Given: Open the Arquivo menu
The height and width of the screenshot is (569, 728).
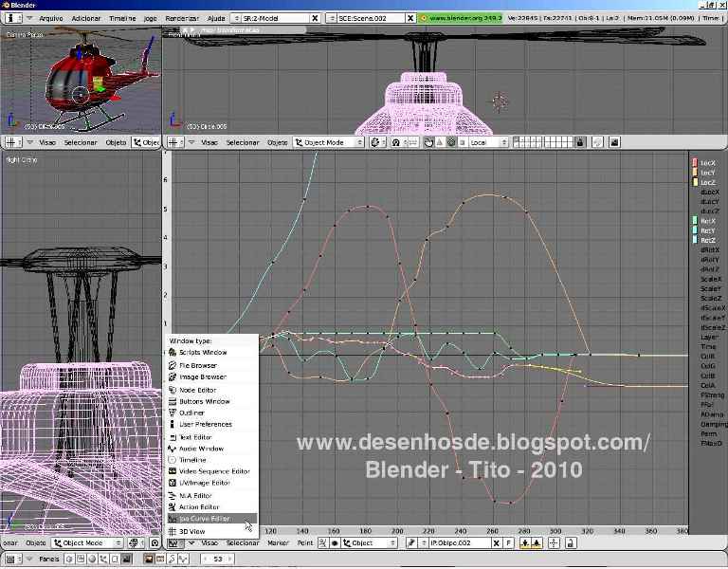Looking at the screenshot, I should pyautogui.click(x=51, y=19).
